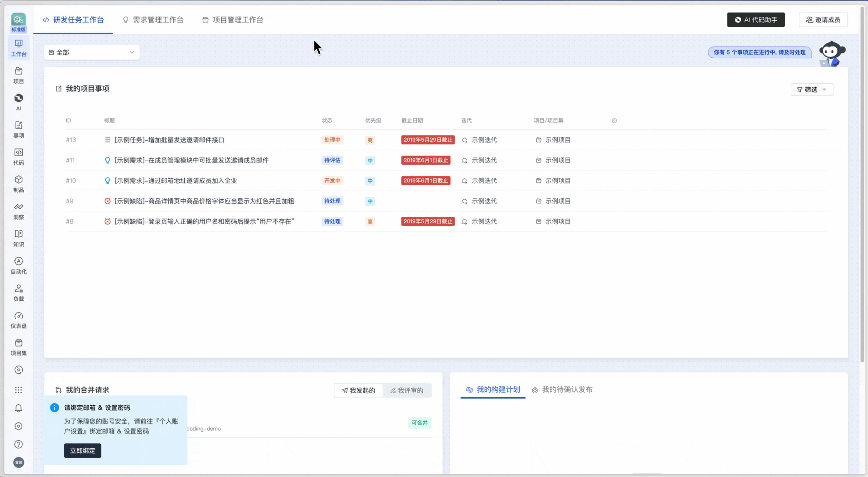Switch to 需求管理工作台 tab
Image resolution: width=868 pixels, height=477 pixels.
tap(153, 20)
